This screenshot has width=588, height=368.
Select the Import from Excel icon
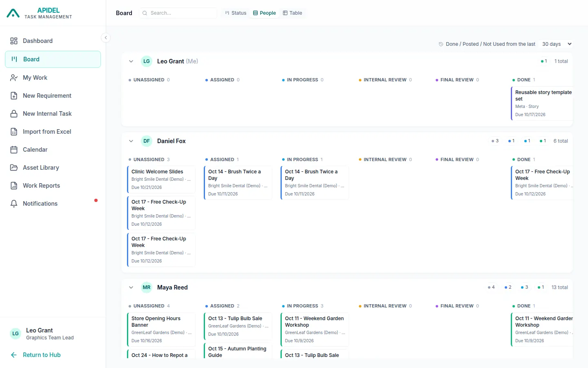click(14, 132)
